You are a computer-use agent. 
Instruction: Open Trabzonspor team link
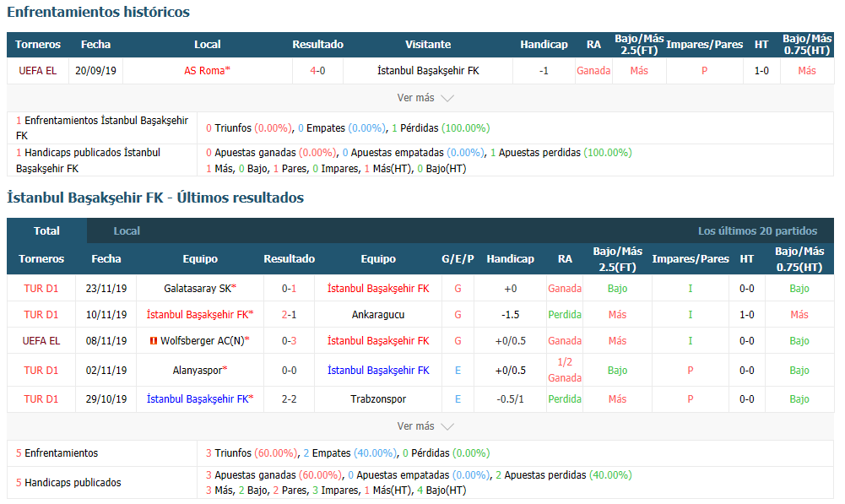coord(378,399)
